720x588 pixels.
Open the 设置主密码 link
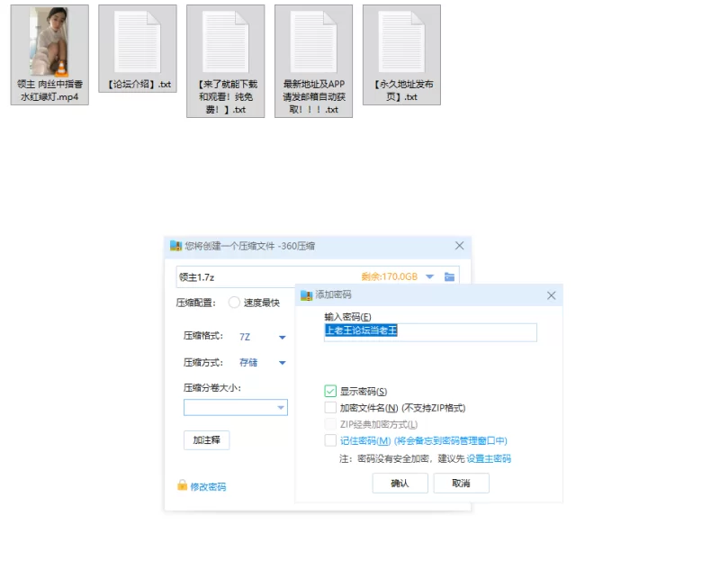489,458
